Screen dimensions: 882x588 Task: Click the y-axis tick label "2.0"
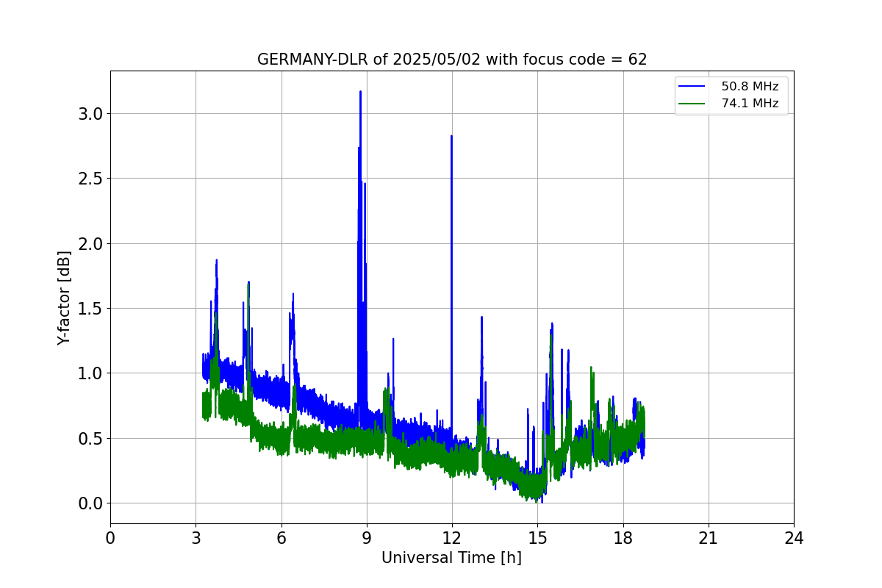click(x=91, y=243)
